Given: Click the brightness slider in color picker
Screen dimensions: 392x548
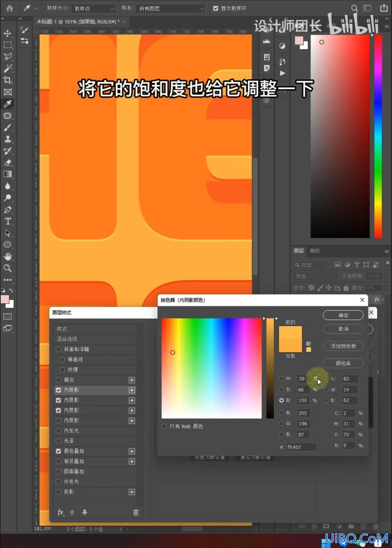Looking at the screenshot, I should tap(270, 368).
